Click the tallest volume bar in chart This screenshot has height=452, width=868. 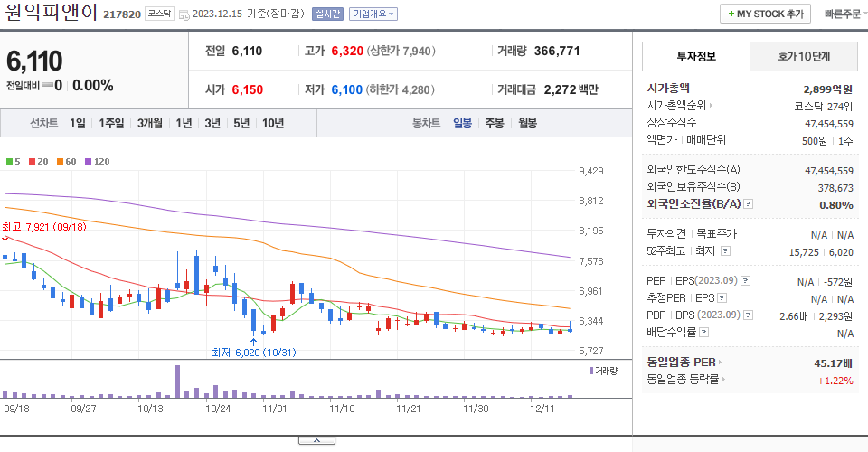178,381
